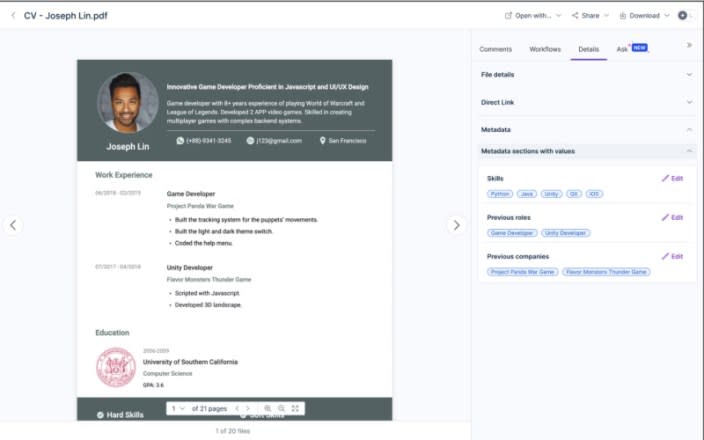Click the round dark icon in top-right corner
The image size is (704, 440).
[x=682, y=15]
